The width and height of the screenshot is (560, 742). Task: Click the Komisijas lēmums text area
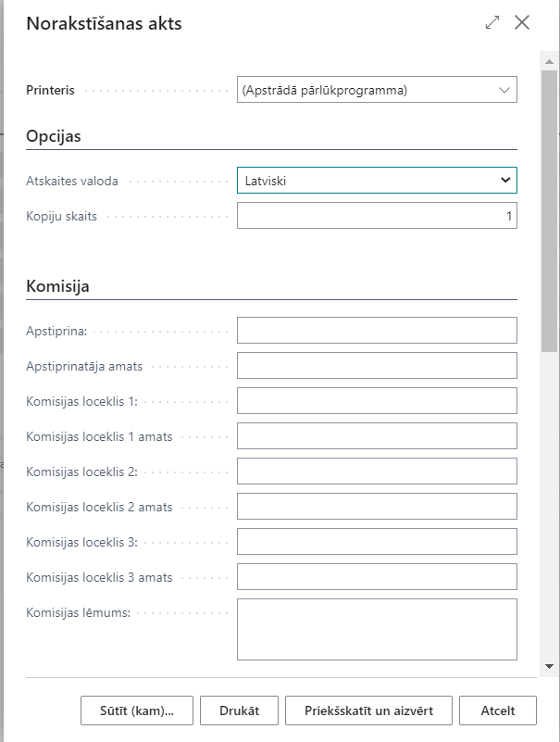click(377, 629)
